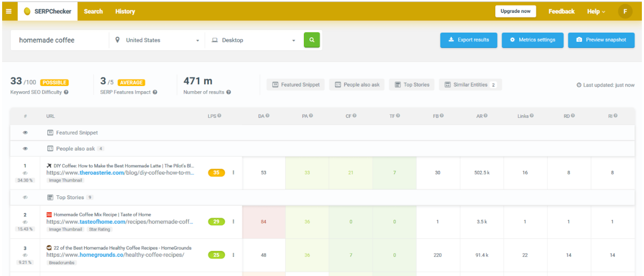Click the RI column help icon
This screenshot has height=276, width=644.
(x=615, y=116)
